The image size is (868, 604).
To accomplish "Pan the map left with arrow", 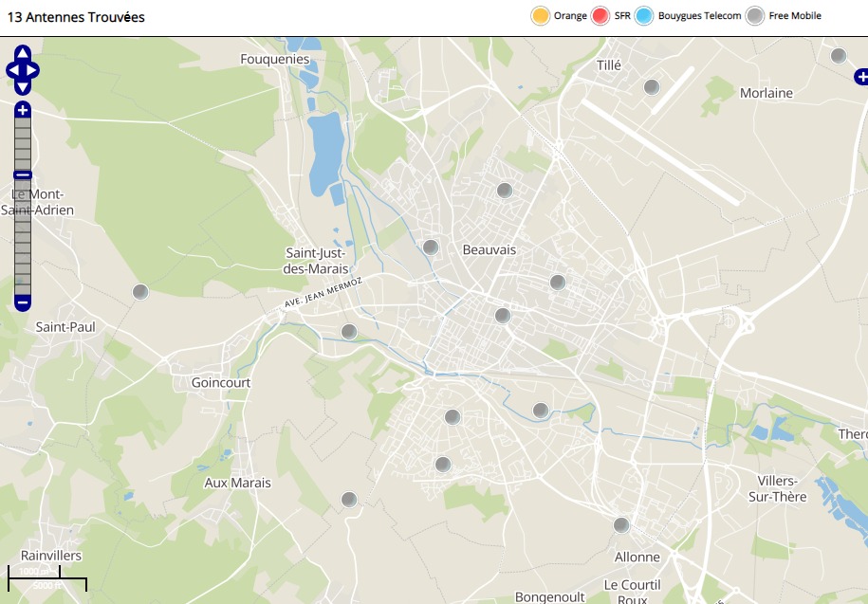I will (x=11, y=70).
